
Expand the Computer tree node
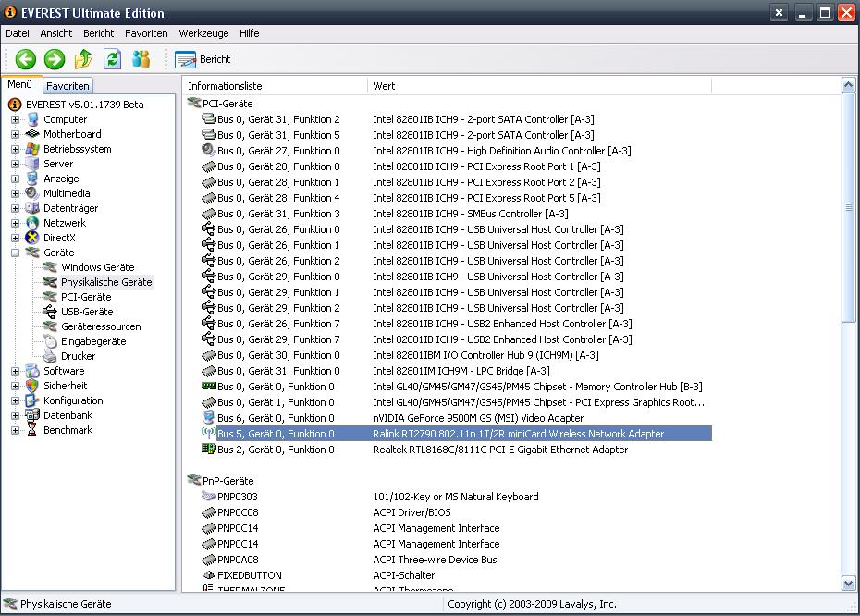[16, 119]
